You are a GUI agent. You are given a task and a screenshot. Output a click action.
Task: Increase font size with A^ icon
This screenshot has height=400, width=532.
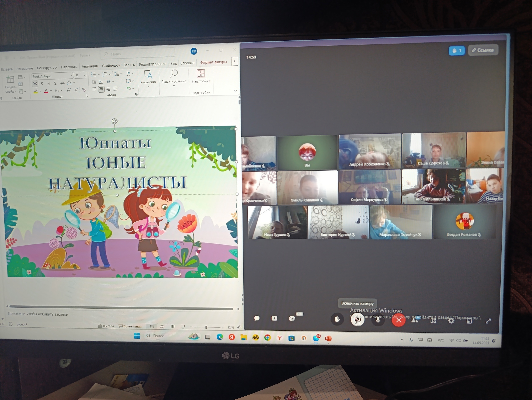69,90
